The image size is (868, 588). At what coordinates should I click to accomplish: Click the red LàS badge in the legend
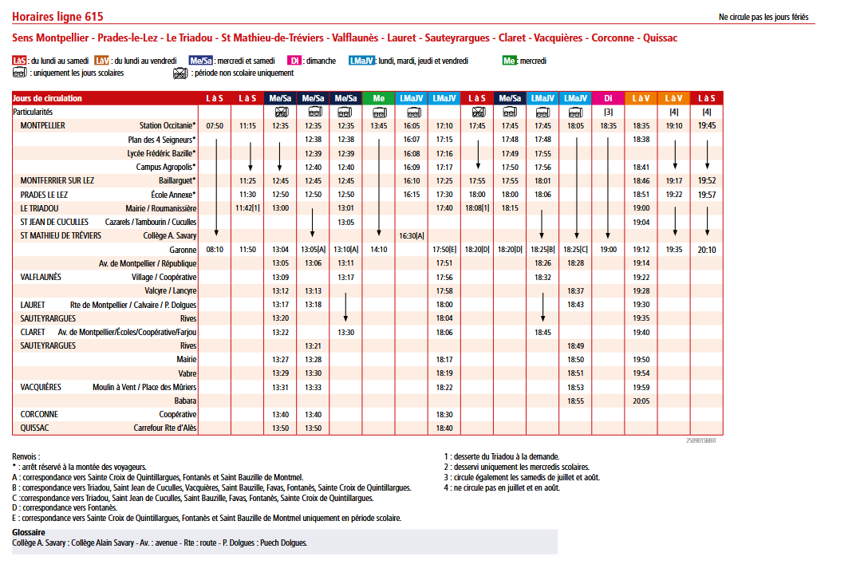(x=20, y=61)
